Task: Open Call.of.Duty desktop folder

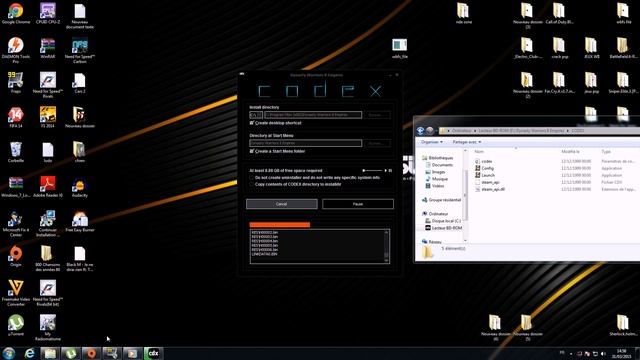Action: point(559,13)
